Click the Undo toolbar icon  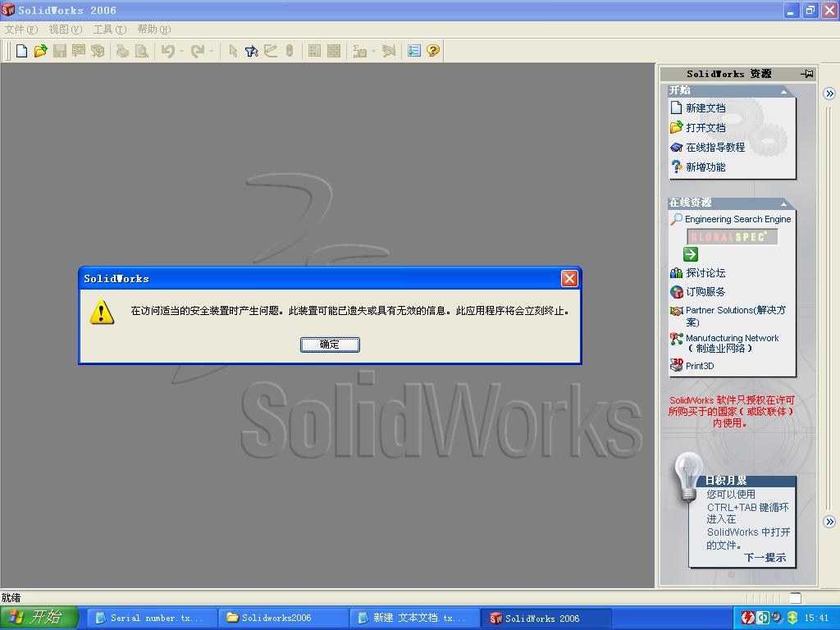click(168, 51)
